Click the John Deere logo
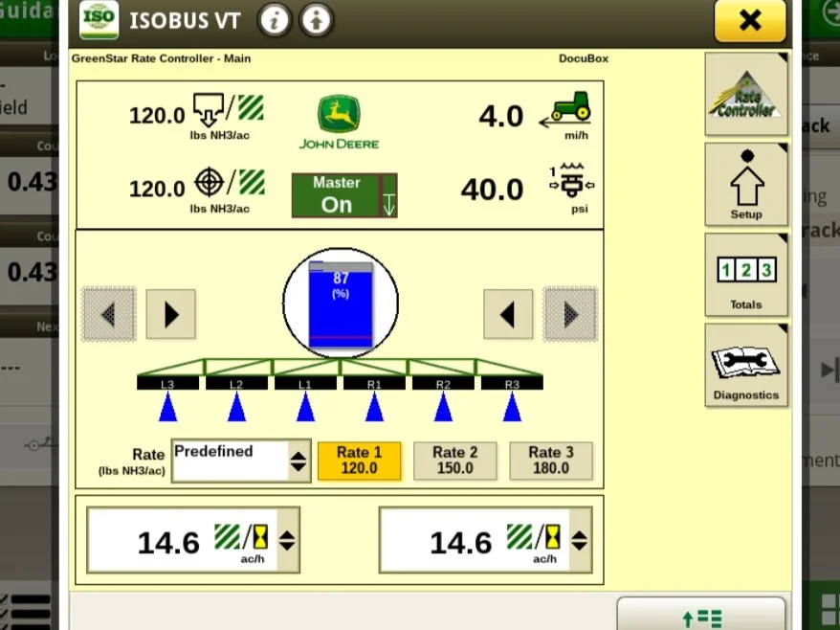The image size is (840, 630). pyautogui.click(x=339, y=123)
